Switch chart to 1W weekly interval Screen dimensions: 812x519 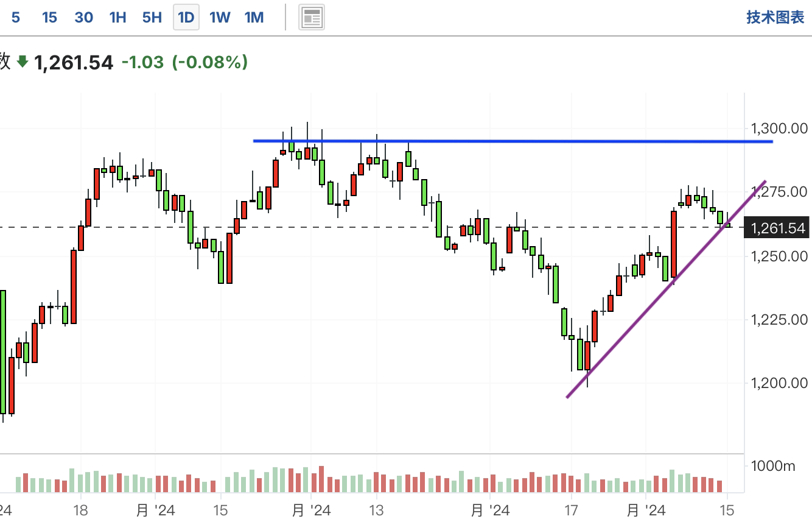[x=220, y=18]
